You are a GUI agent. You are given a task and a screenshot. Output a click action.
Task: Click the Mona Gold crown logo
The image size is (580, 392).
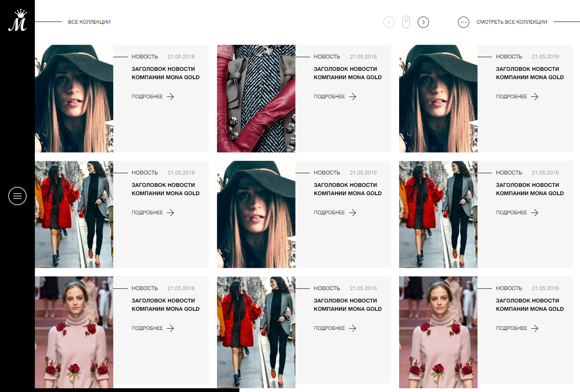[x=17, y=20]
